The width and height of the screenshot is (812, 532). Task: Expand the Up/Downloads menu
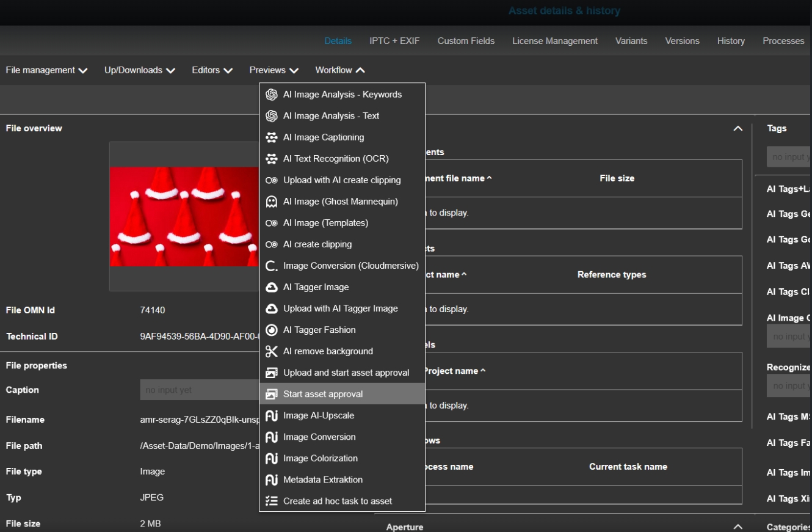[x=140, y=70]
